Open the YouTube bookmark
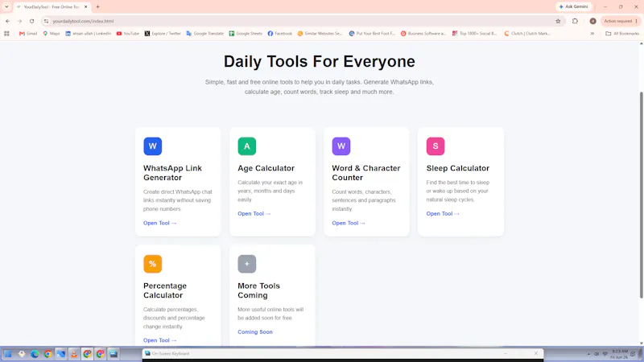 point(128,34)
